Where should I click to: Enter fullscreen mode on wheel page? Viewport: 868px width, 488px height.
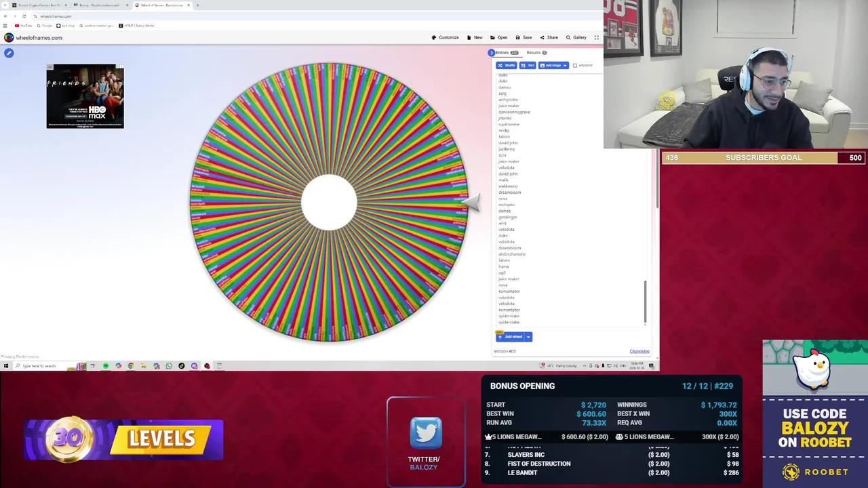597,37
